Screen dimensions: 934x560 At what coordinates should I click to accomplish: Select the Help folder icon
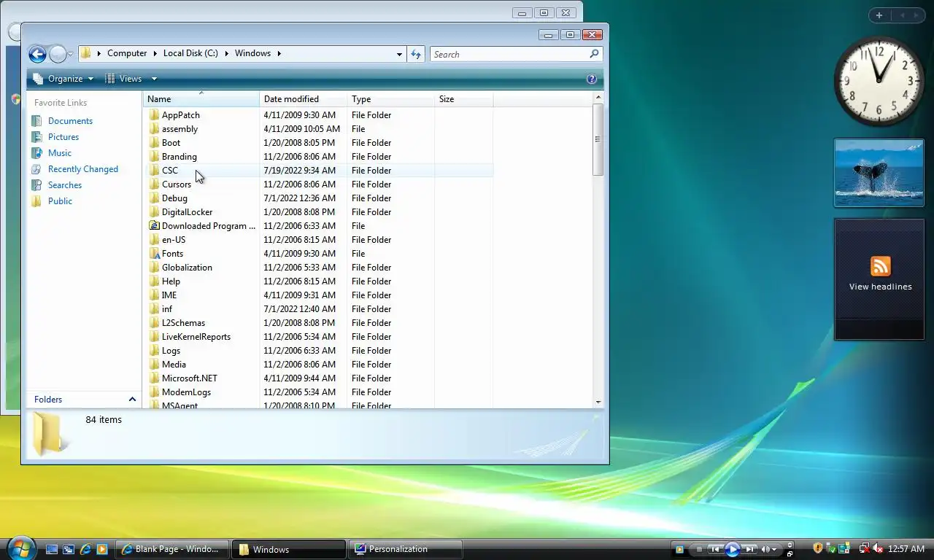[154, 281]
